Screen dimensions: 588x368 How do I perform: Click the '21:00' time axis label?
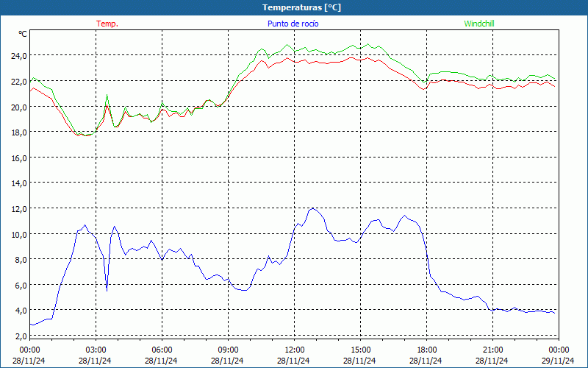[x=492, y=350]
